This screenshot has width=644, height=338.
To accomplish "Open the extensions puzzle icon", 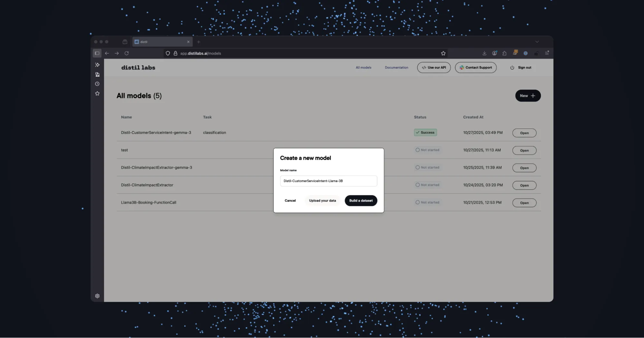I will tap(505, 53).
